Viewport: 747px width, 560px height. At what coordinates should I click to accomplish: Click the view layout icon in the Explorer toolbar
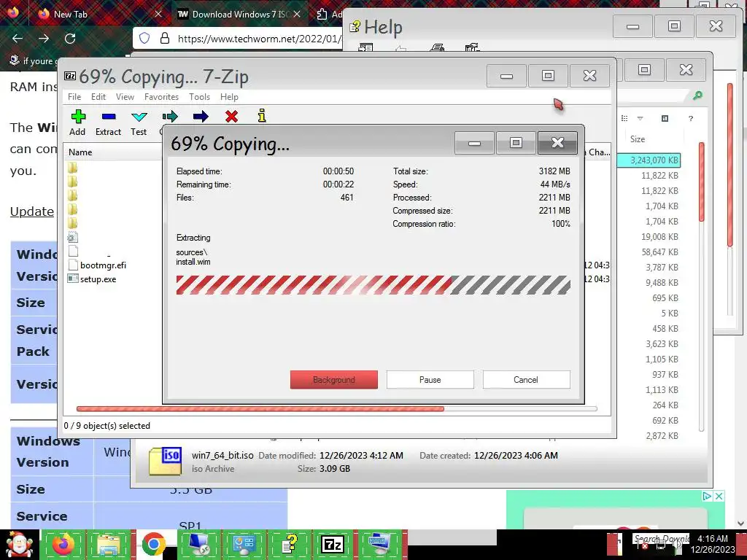pos(624,118)
